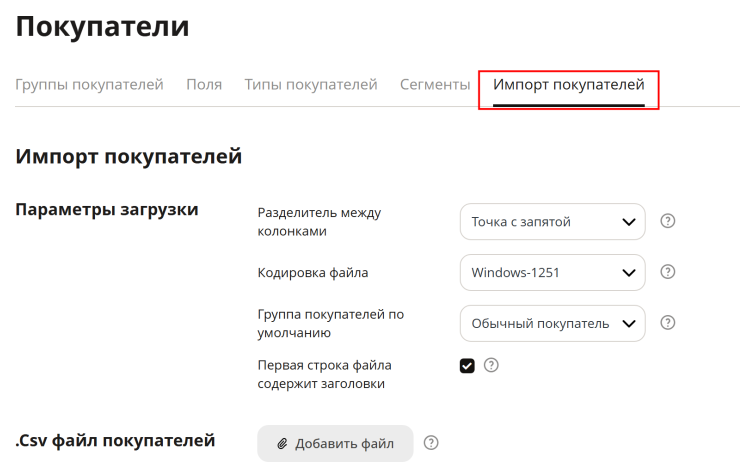Select the Импорт покупателей tab
This screenshot has height=467, width=740.
(x=569, y=85)
